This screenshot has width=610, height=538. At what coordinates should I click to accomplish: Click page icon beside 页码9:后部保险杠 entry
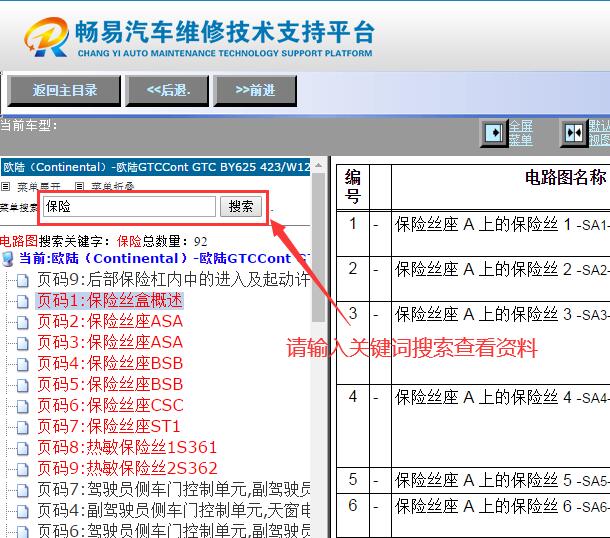click(x=22, y=280)
